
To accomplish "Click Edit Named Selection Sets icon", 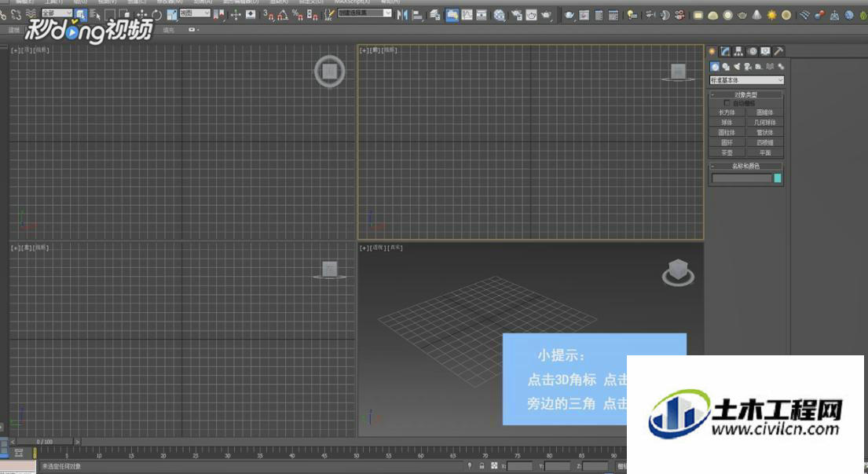I will point(329,15).
